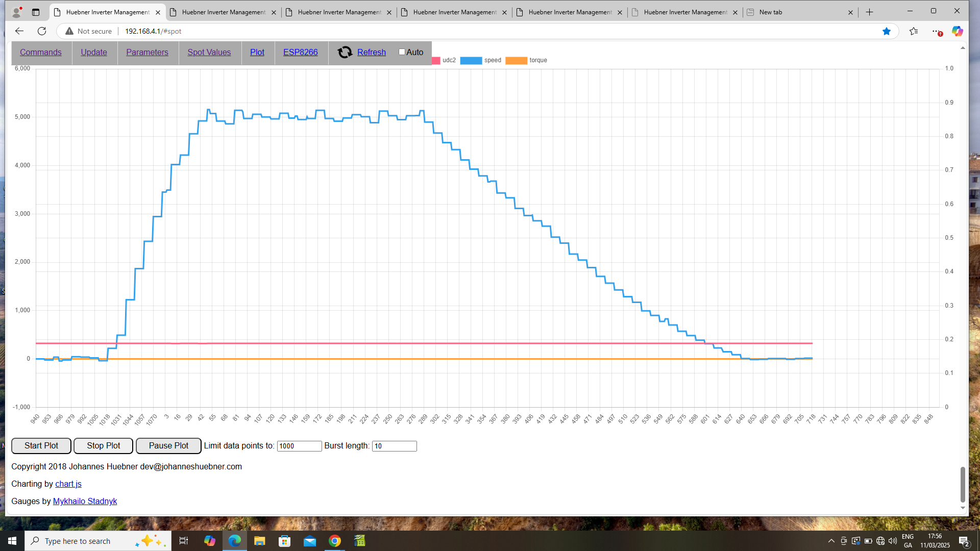Open the Parameters tab
980x551 pixels.
[x=147, y=52]
